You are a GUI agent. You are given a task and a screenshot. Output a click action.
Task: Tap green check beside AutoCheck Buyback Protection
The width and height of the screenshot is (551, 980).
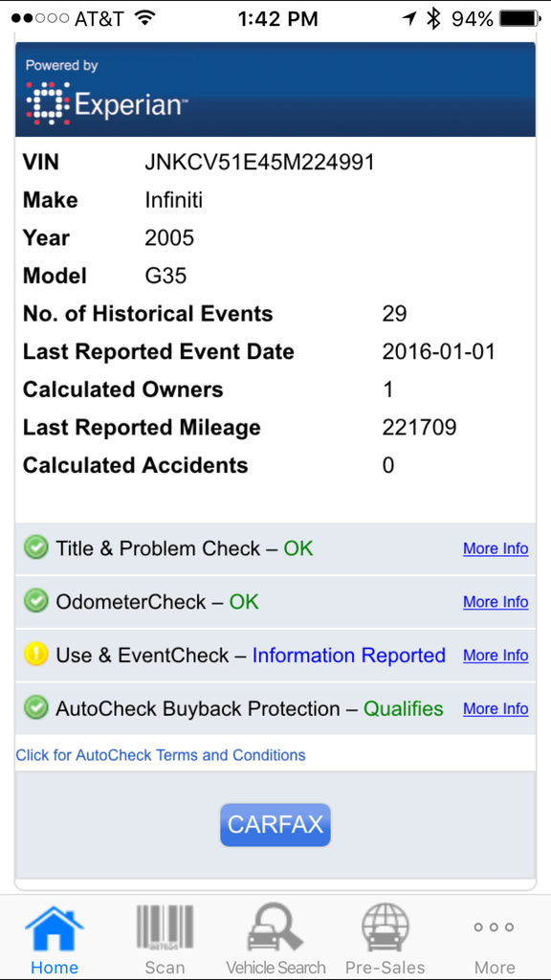tap(35, 708)
